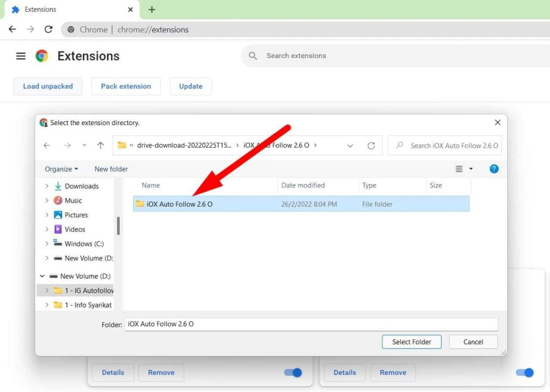Click the site info icon before Chrome

[71, 30]
